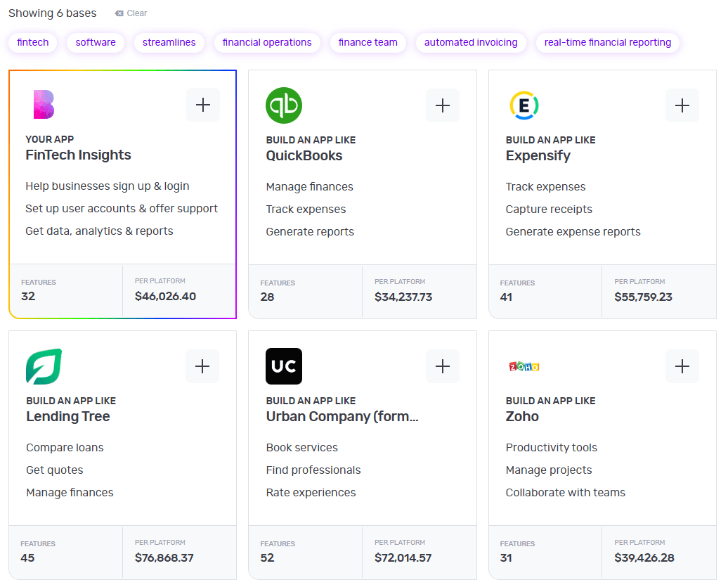Image resolution: width=728 pixels, height=587 pixels.
Task: Click the $39,426.28 Zoho price
Action: (644, 557)
